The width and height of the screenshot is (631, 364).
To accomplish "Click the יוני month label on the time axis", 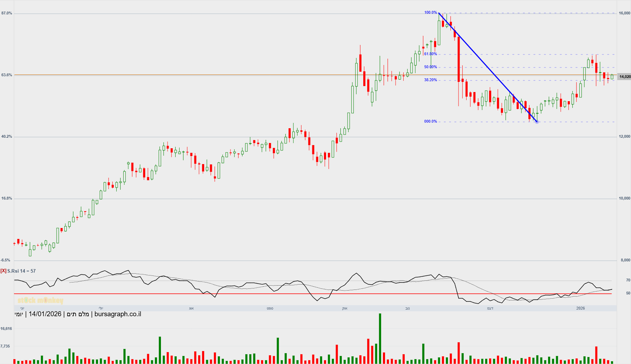I will (x=22, y=308).
